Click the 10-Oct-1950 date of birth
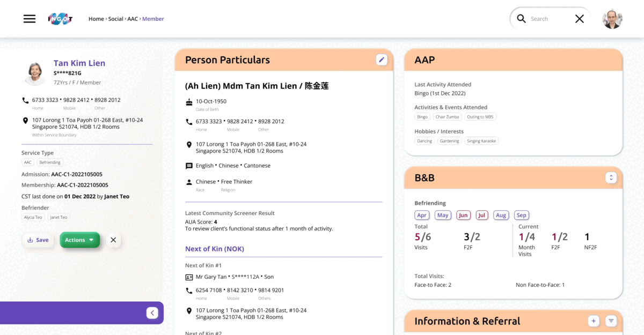The width and height of the screenshot is (644, 335). 211,101
